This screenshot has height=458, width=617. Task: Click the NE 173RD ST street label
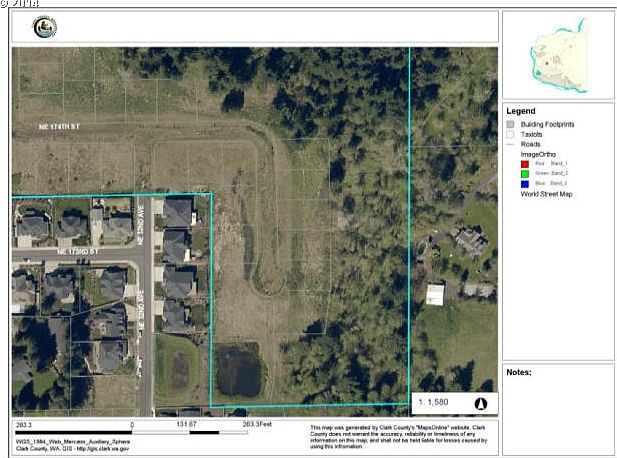click(77, 251)
